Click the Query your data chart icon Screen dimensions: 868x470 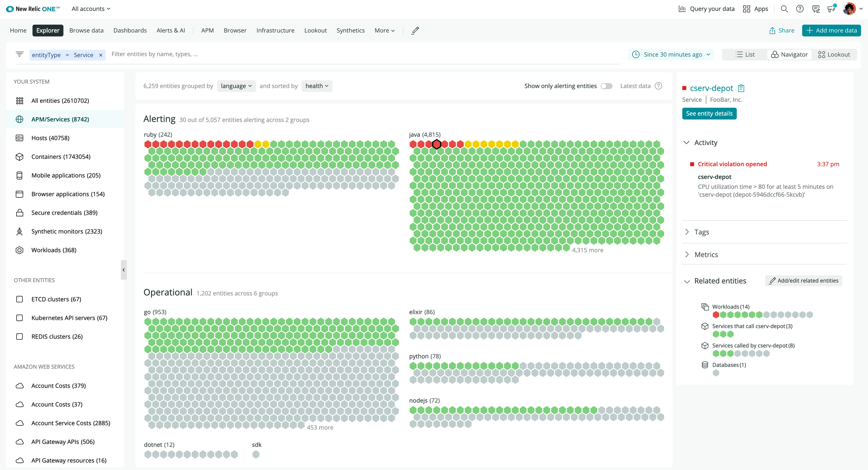point(682,9)
